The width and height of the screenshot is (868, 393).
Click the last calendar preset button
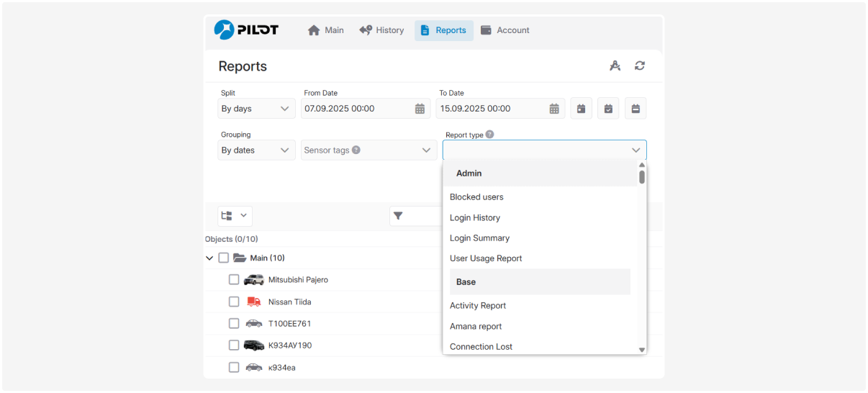click(636, 109)
